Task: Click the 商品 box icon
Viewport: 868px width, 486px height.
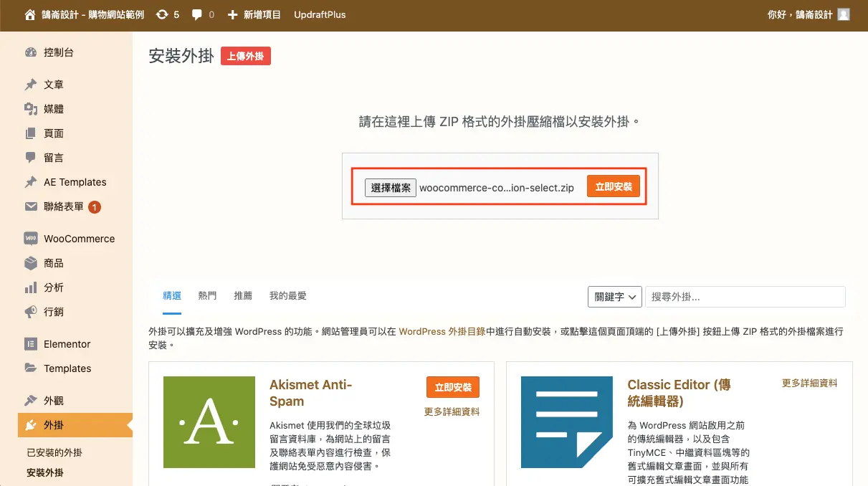Action: coord(30,263)
